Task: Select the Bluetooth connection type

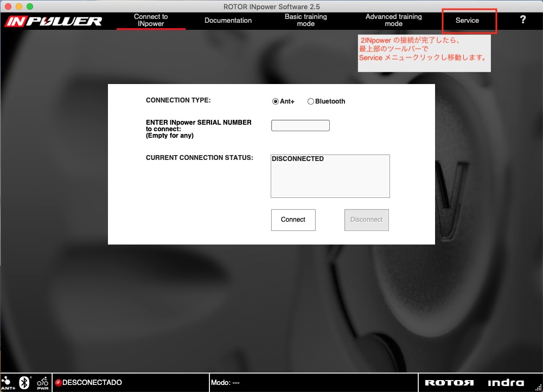Action: (x=311, y=101)
